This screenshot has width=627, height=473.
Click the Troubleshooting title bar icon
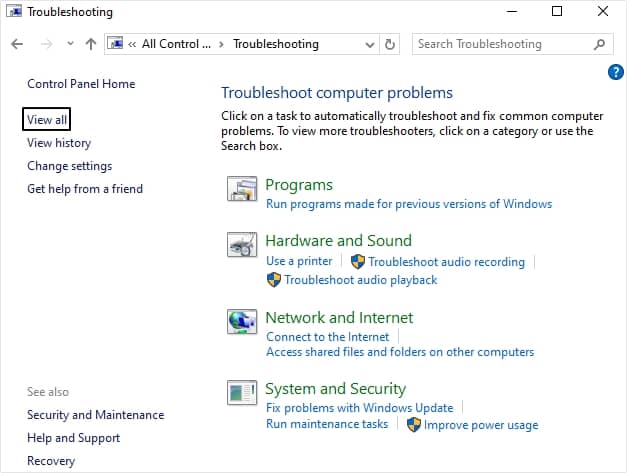[x=14, y=12]
